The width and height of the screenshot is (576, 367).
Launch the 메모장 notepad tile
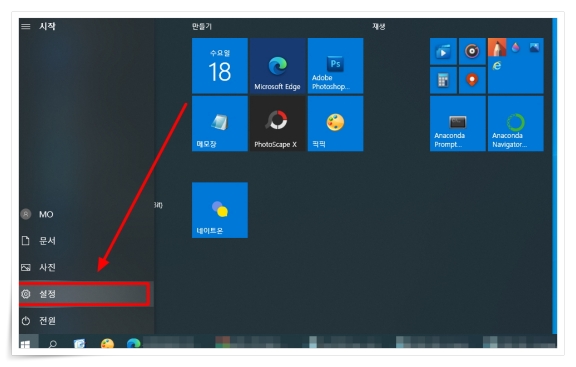click(x=220, y=123)
